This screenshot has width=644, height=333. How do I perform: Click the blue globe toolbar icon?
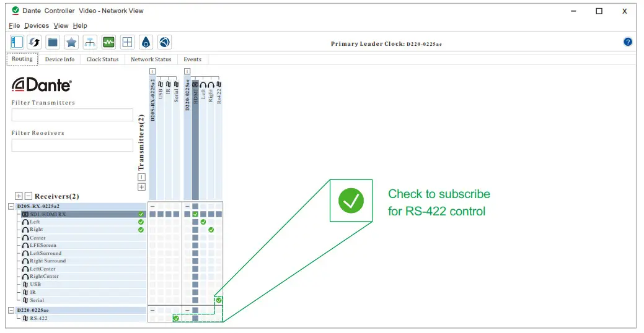point(165,42)
